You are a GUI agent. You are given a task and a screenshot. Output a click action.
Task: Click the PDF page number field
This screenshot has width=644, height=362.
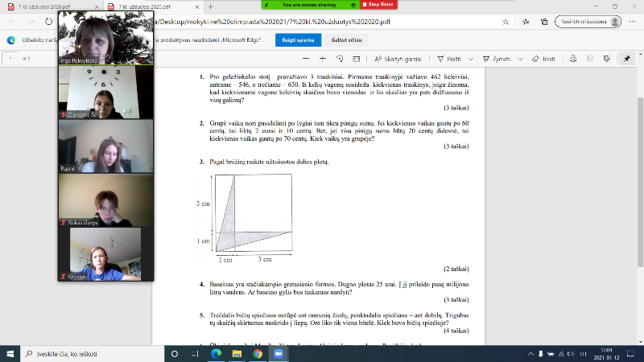(x=11, y=59)
